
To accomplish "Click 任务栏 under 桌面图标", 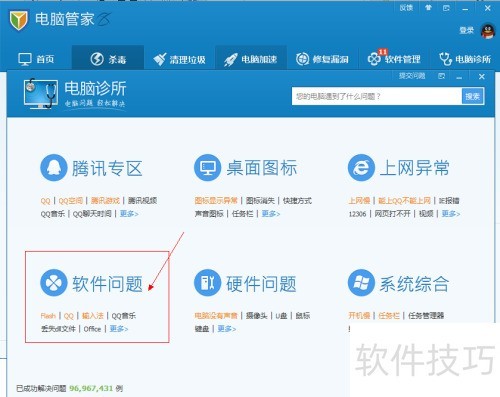I will pos(243,214).
